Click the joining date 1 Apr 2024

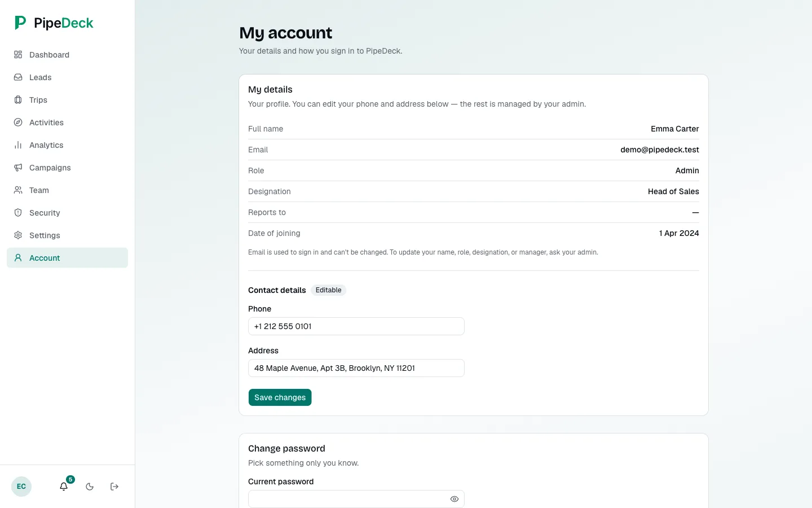tap(679, 233)
